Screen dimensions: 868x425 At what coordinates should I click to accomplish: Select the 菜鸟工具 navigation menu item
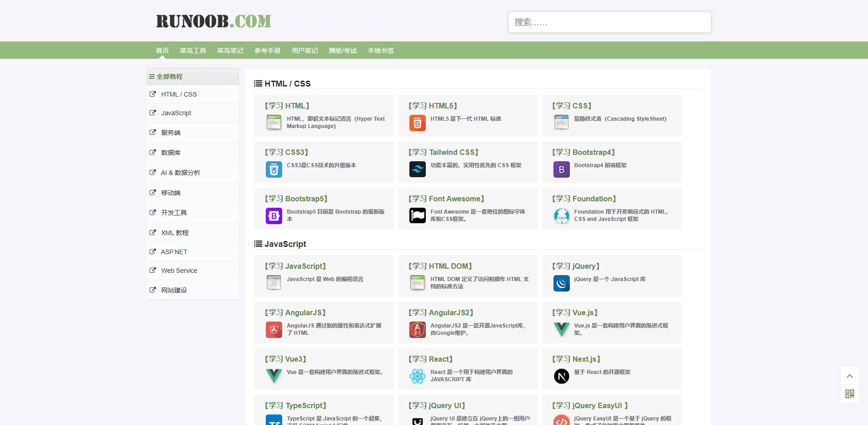193,51
